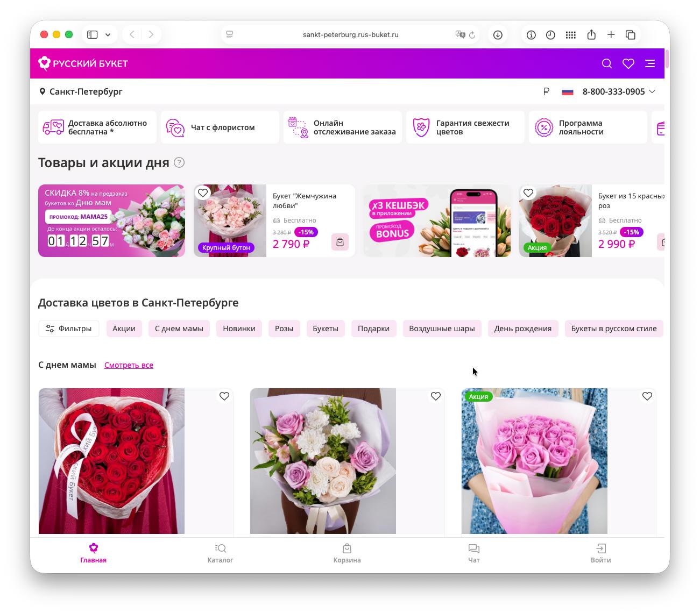Toggle favorite on pink roses bouquet card
The height and width of the screenshot is (613, 700).
point(647,396)
